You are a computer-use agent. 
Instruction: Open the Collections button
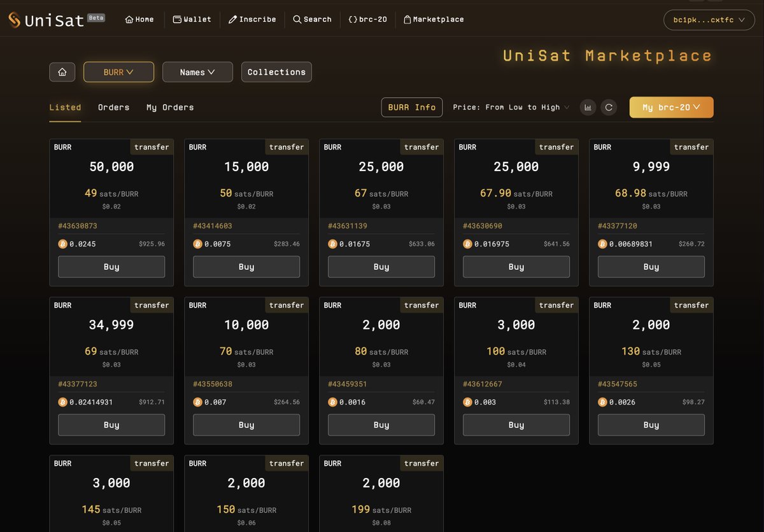click(276, 72)
